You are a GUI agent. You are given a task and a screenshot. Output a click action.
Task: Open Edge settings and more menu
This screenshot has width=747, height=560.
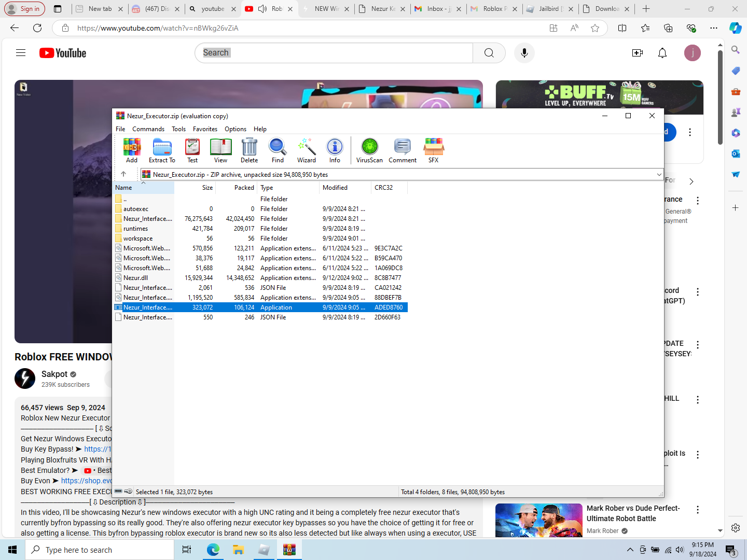pyautogui.click(x=714, y=28)
